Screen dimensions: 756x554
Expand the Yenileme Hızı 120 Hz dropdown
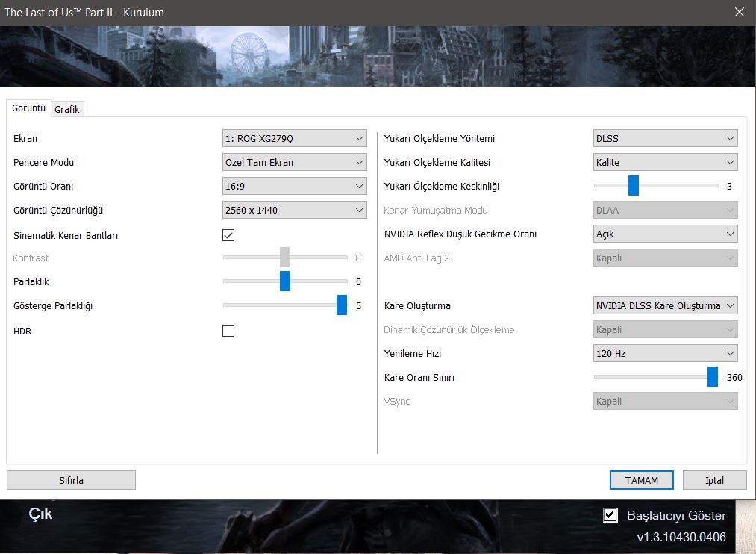[x=666, y=353]
